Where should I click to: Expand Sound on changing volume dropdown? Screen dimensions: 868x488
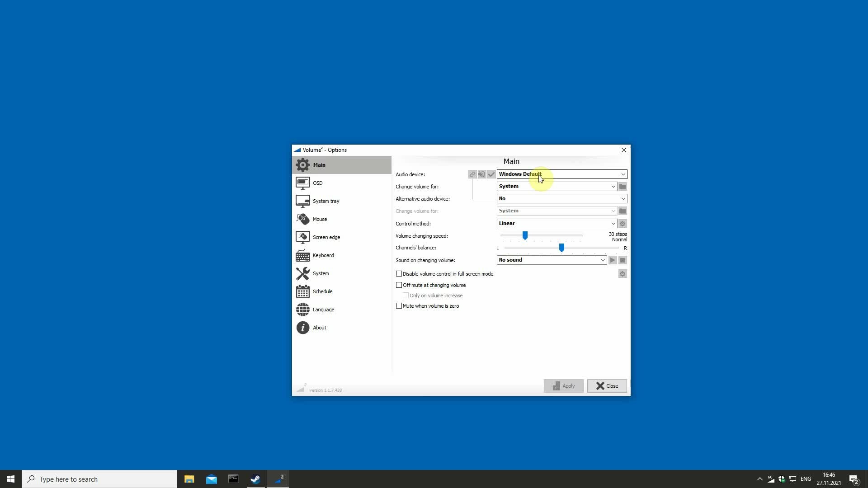tap(603, 260)
